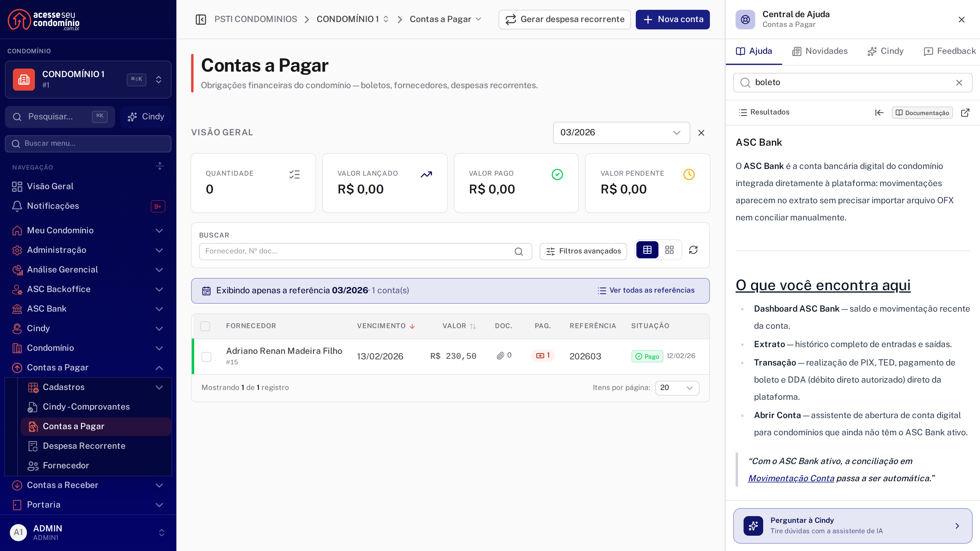Click the Nova conta button
980x551 pixels.
672,19
